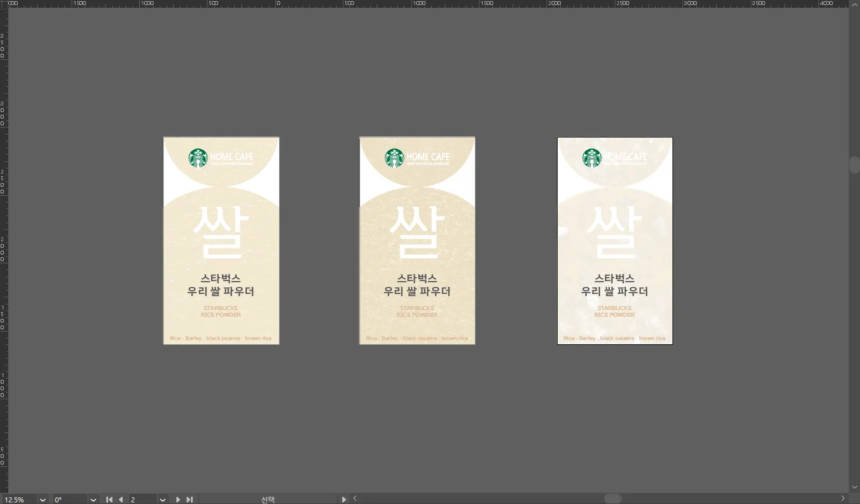Select the middle rice powder package artboard

click(x=417, y=241)
